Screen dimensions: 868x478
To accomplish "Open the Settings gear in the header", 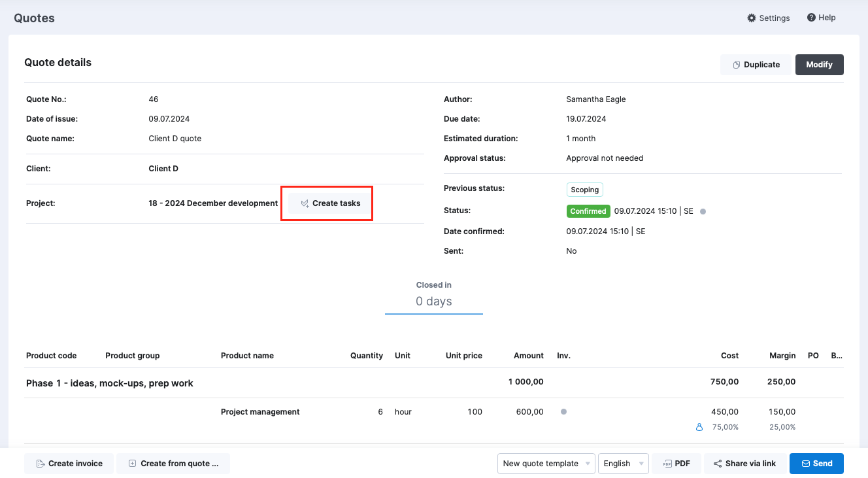I will [751, 18].
